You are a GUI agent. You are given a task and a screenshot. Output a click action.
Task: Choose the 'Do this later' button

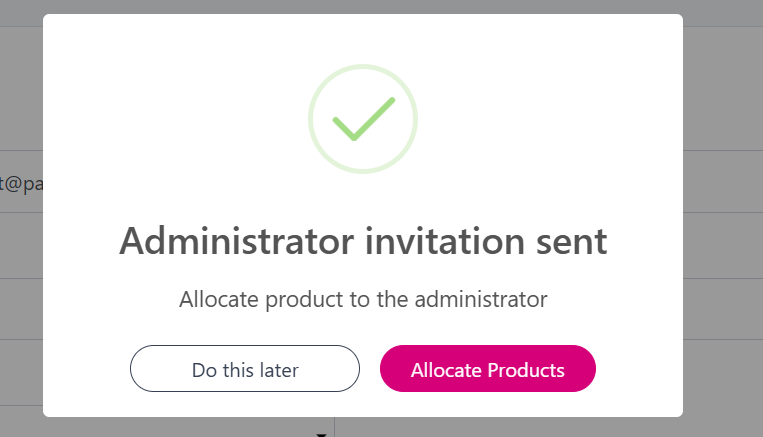pyautogui.click(x=245, y=369)
